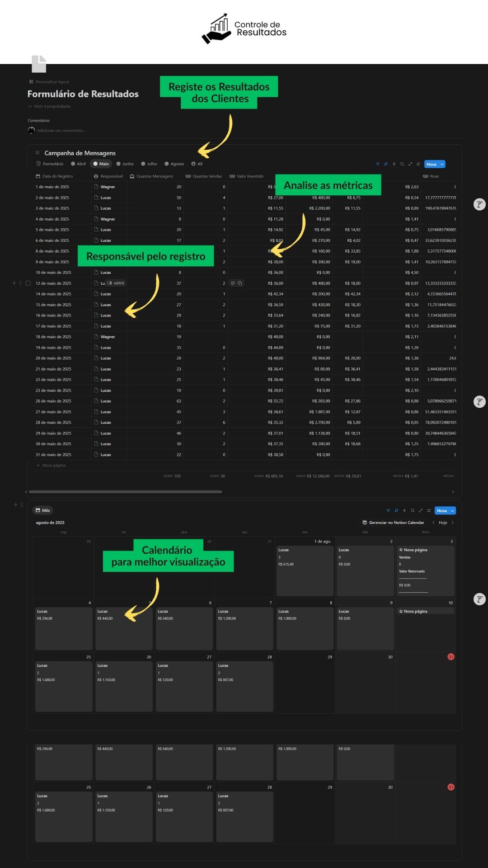Click the plus icon beside the 12 de maio row
Image resolution: width=488 pixels, height=868 pixels.
(14, 283)
